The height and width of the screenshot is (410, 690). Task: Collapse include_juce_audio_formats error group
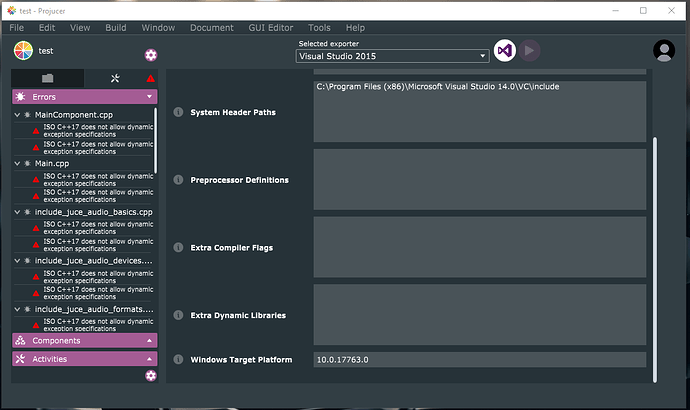(x=17, y=309)
